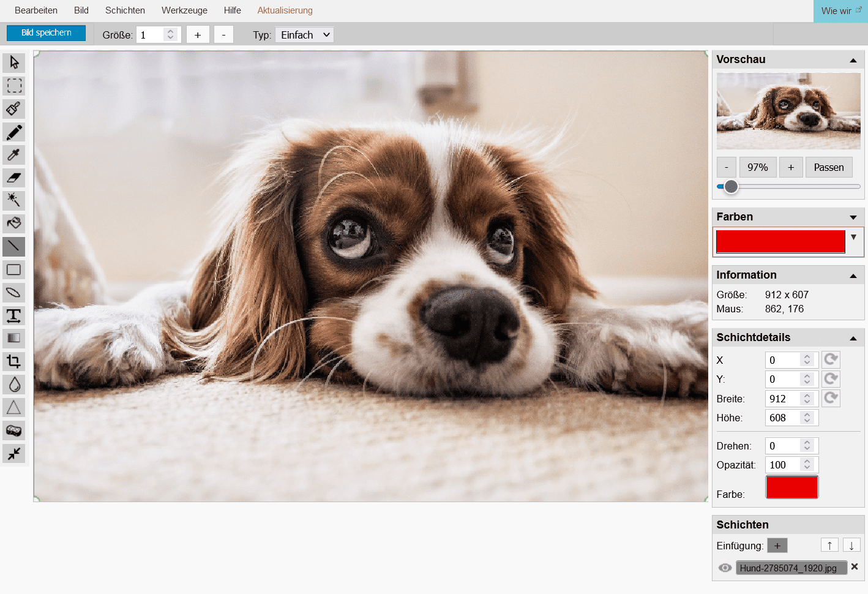Click the Passen zoom button
This screenshot has width=868, height=594.
(x=828, y=167)
